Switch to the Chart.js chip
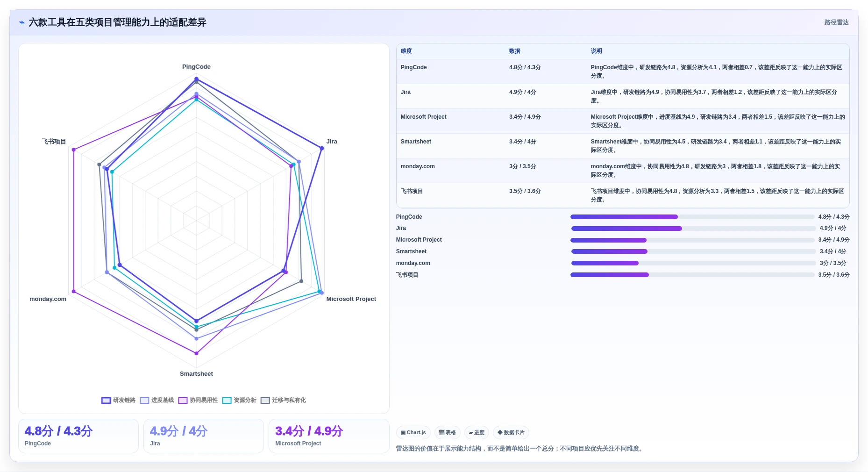This screenshot has width=868, height=472. point(413,433)
